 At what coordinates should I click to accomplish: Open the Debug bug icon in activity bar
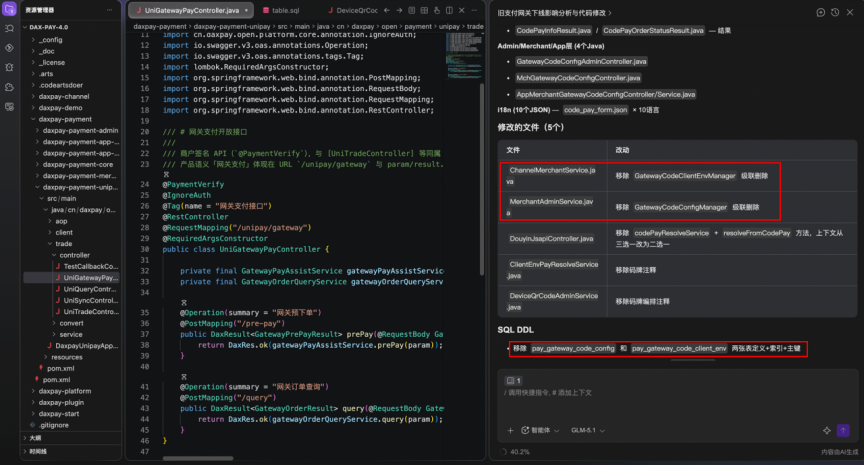[9, 67]
